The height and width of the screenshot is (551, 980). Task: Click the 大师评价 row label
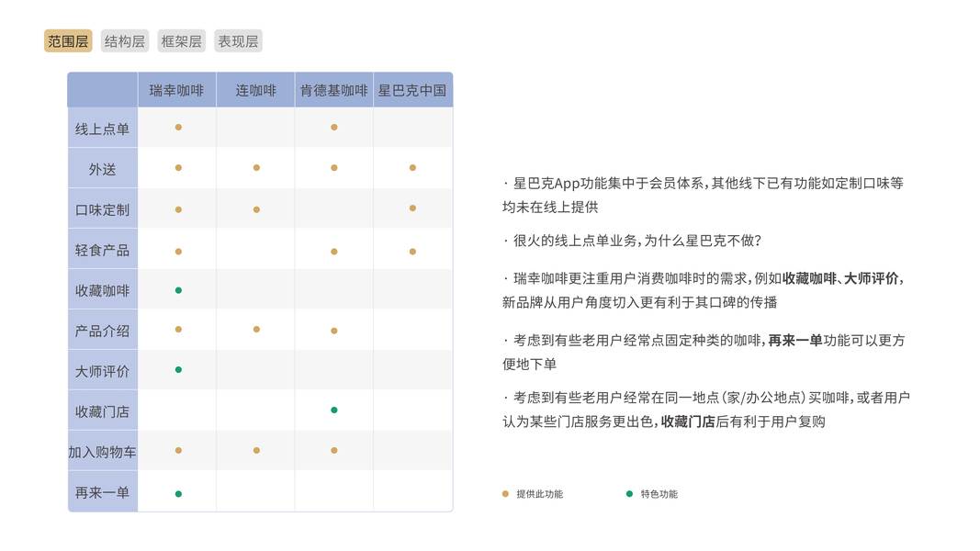point(102,371)
